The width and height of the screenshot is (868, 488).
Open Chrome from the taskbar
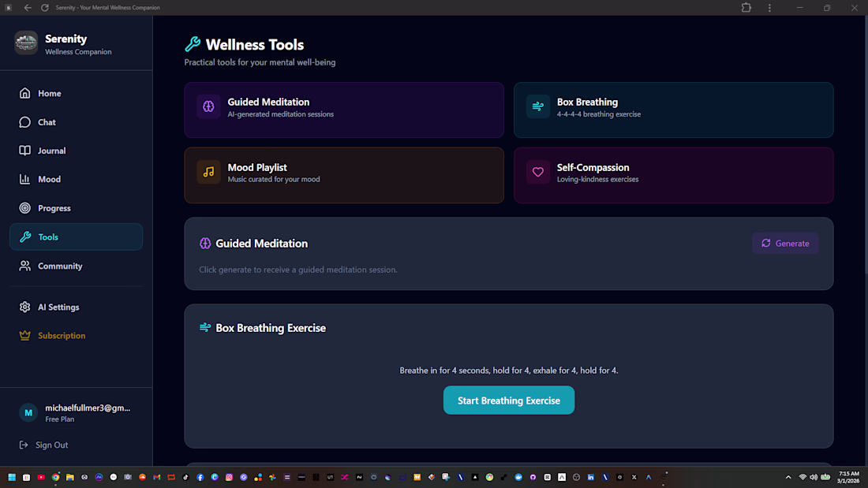pos(55,477)
